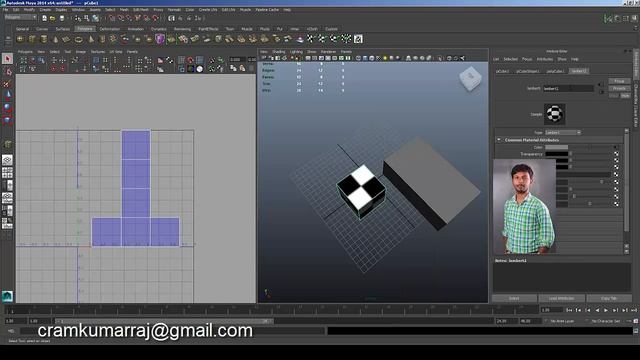Pick the Lasso select tool in toolbox
Viewport: 640px width, 360px height.
[x=7, y=72]
